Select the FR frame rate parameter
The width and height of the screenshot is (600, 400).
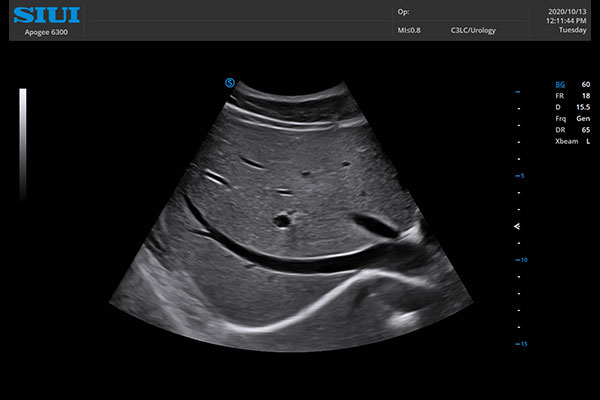[561, 96]
